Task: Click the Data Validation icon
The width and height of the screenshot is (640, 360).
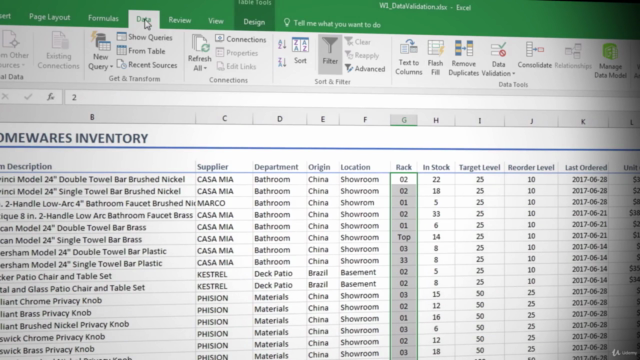Action: 498,50
